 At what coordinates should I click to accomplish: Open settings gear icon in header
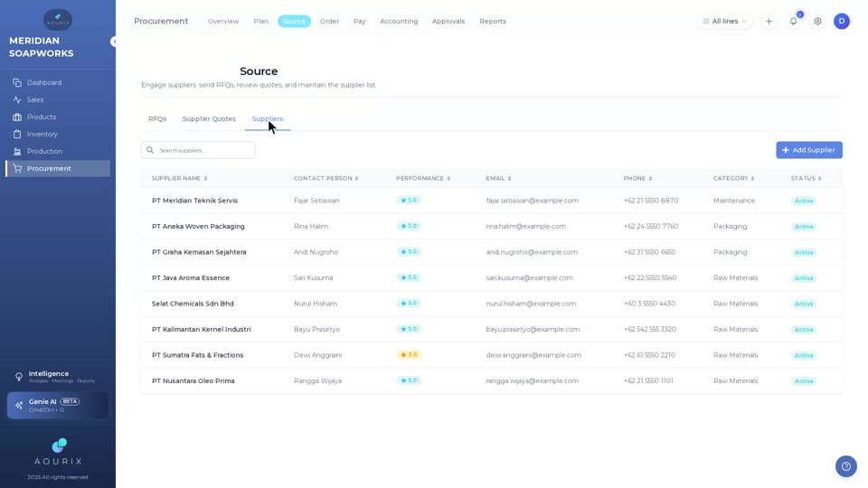[x=817, y=21]
